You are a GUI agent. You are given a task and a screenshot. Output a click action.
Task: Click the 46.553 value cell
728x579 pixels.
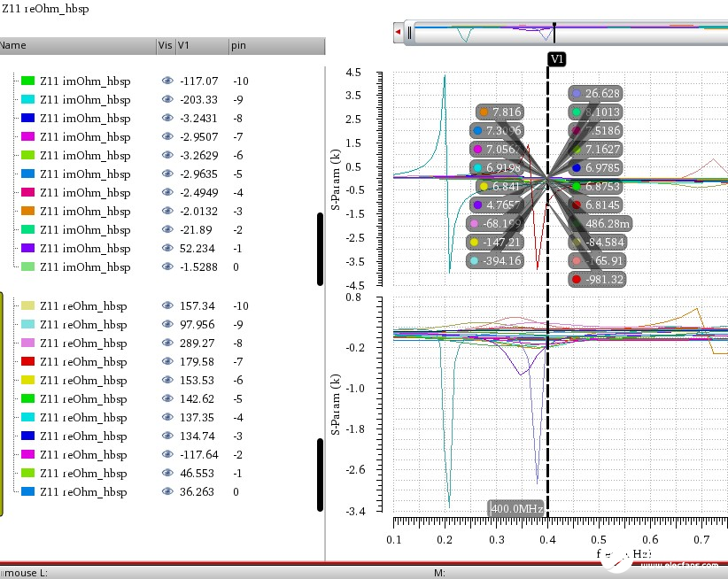(x=197, y=473)
